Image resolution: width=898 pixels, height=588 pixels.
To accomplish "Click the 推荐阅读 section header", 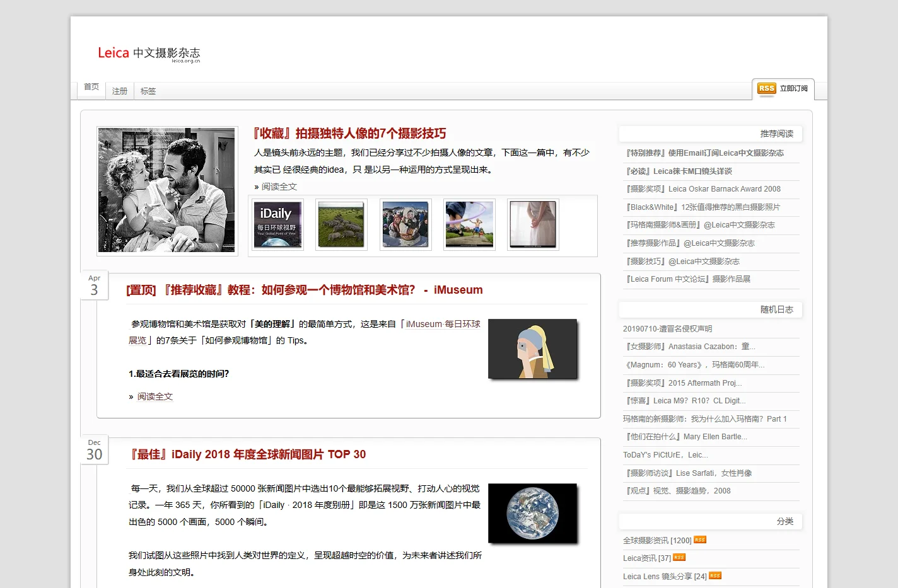I will [711, 134].
